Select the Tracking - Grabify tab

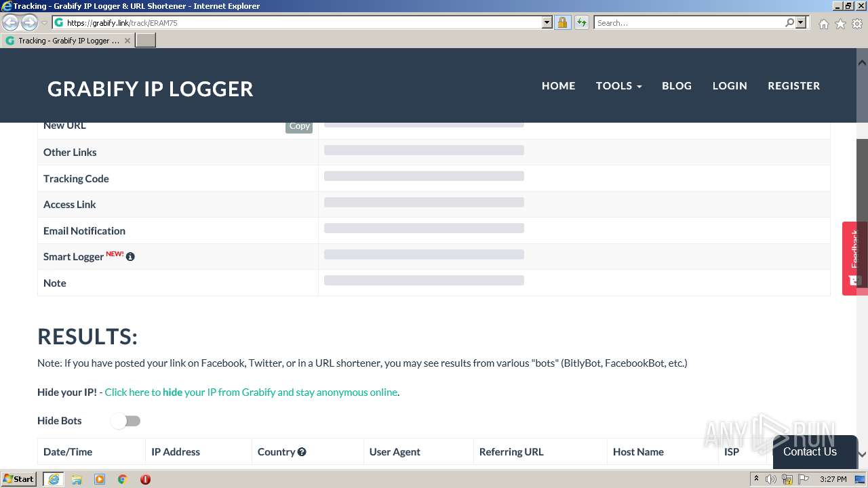[x=68, y=41]
